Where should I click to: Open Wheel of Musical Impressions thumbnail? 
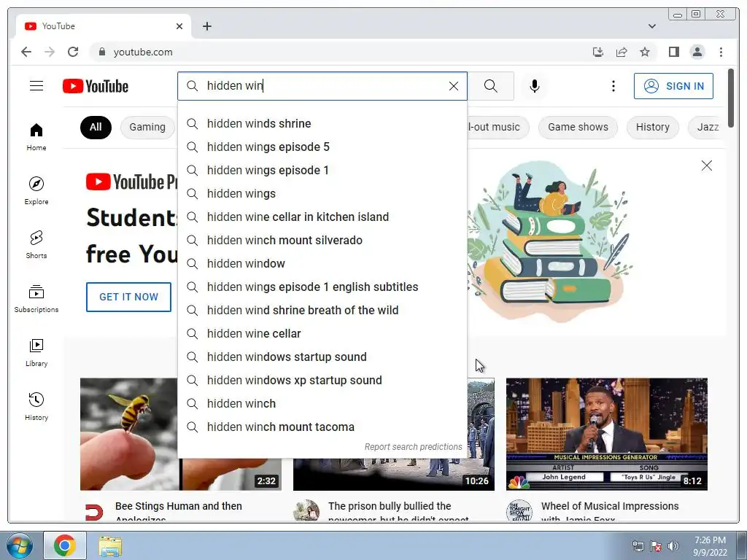[x=606, y=434]
